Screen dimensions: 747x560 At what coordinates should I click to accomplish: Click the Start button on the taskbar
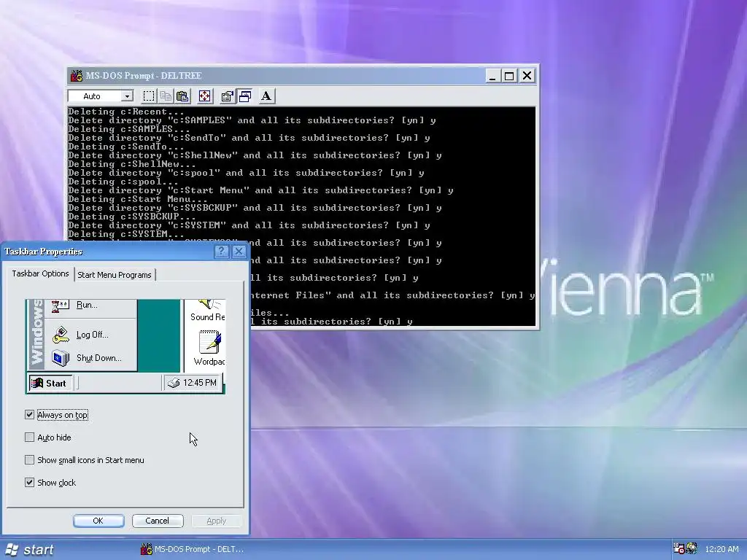click(x=29, y=550)
